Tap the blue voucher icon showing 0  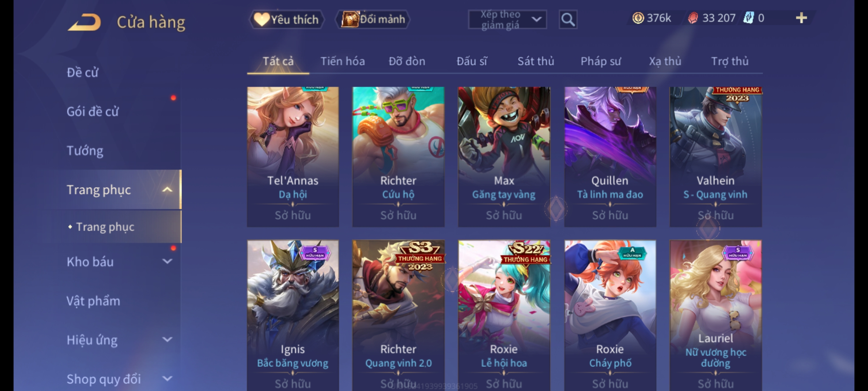pos(748,18)
